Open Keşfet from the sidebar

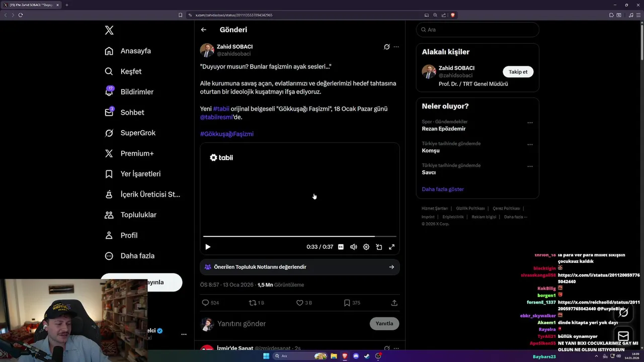tap(123, 71)
